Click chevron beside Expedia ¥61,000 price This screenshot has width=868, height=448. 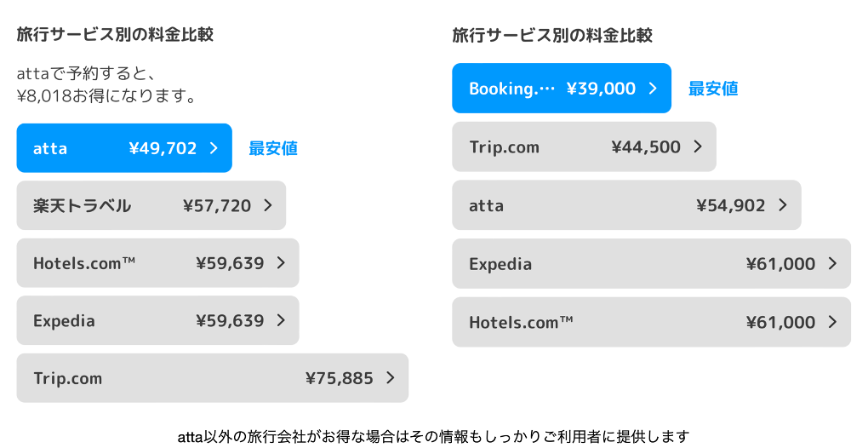pos(832,264)
